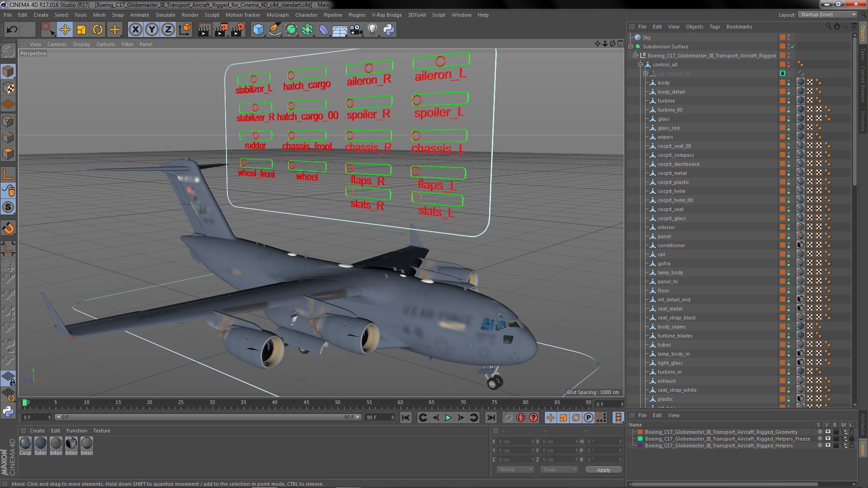Toggle Y axis lock icon
The image size is (868, 488).
[152, 30]
